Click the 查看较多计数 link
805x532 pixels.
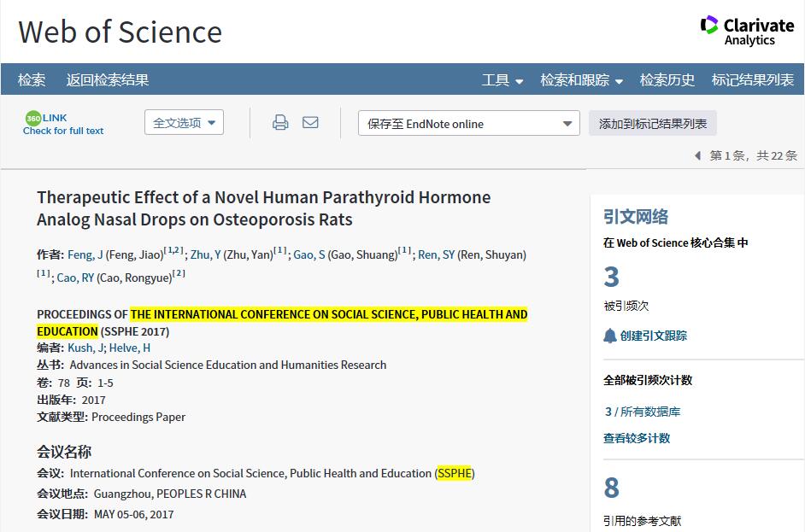[x=637, y=438]
